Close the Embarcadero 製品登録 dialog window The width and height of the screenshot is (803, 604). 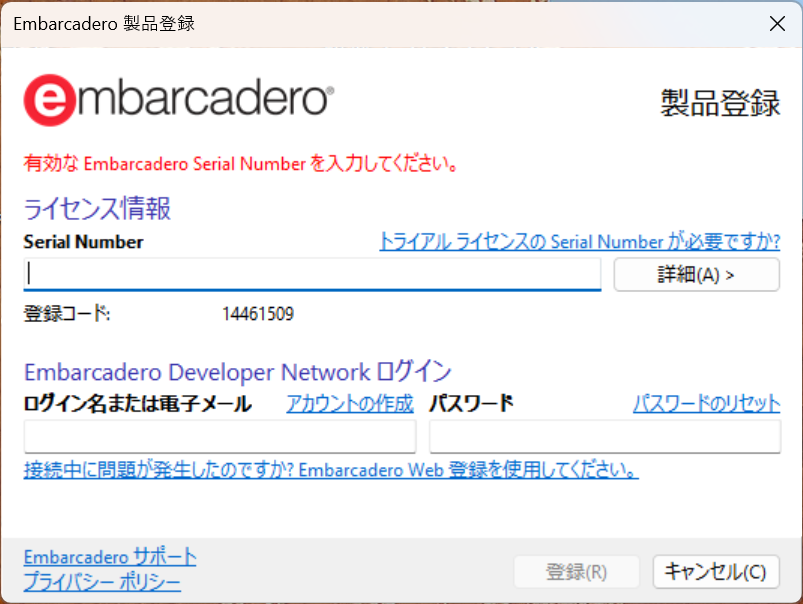tap(777, 25)
